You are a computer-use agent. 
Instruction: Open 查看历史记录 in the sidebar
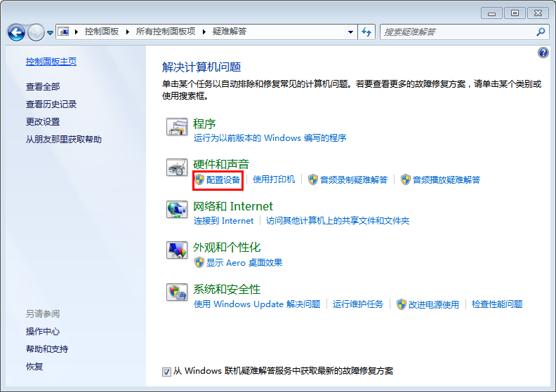pyautogui.click(x=51, y=104)
